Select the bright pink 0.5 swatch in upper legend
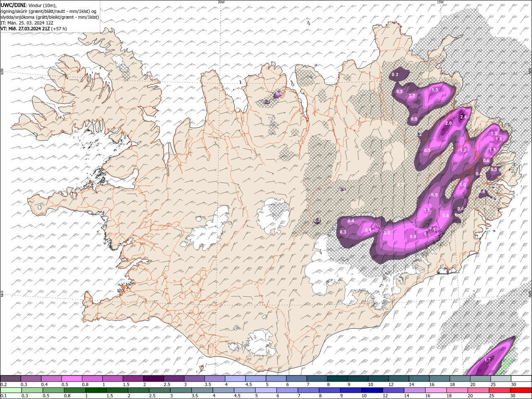Image resolution: width=532 pixels, height=399 pixels. 71,379
